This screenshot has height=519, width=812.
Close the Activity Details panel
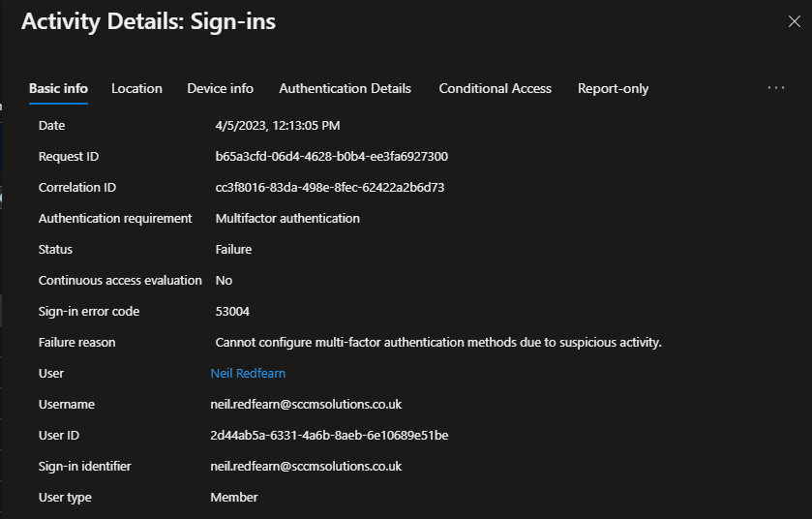(x=794, y=22)
